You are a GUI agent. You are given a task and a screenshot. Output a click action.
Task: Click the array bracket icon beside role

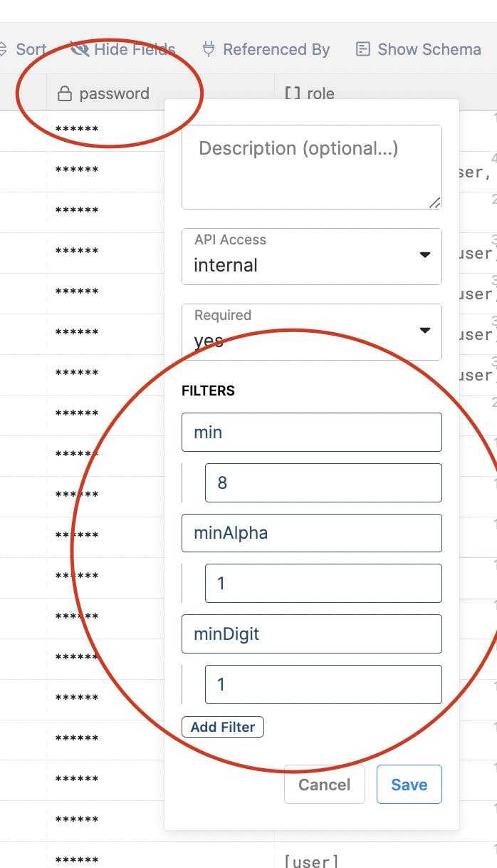(x=292, y=93)
